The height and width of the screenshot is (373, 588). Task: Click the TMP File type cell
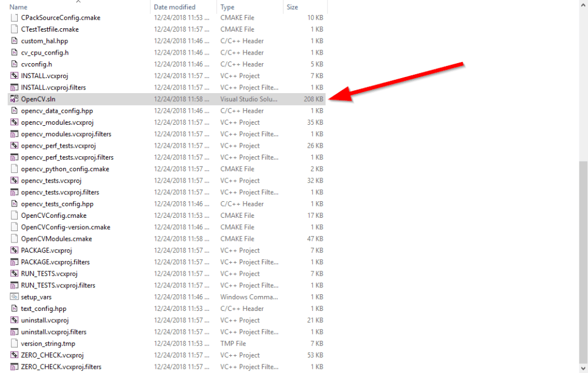[233, 343]
